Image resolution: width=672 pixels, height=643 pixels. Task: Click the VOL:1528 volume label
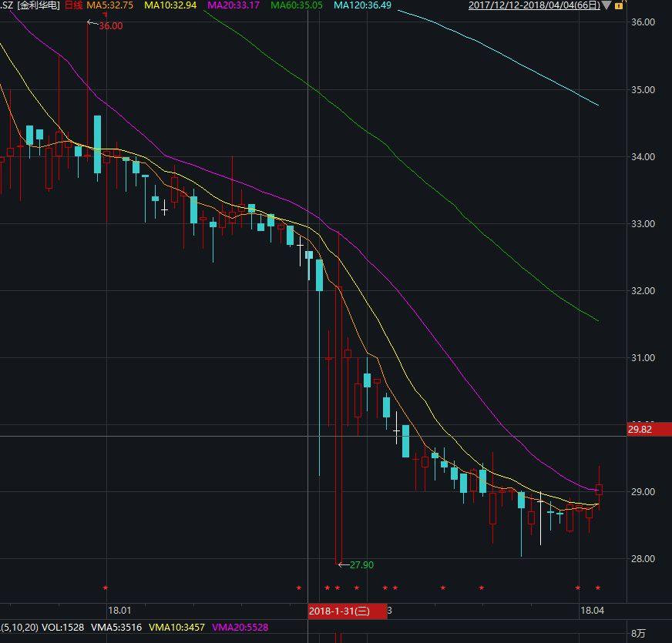63,628
